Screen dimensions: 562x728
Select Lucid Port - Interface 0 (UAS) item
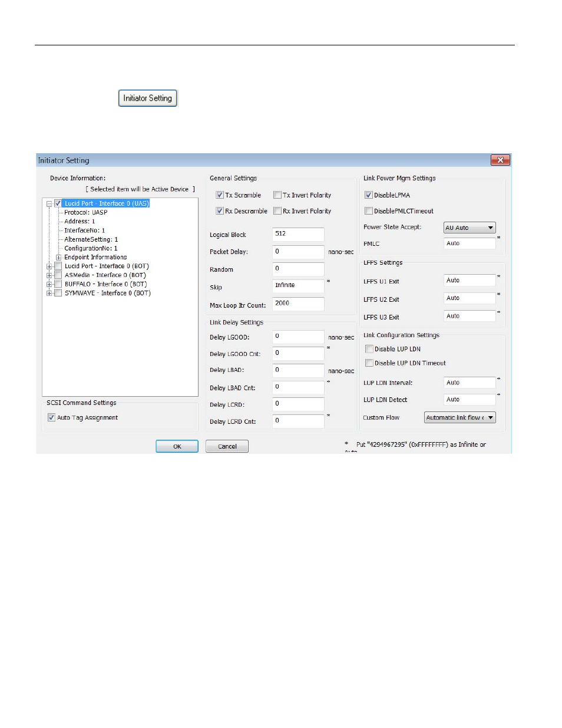click(x=106, y=203)
